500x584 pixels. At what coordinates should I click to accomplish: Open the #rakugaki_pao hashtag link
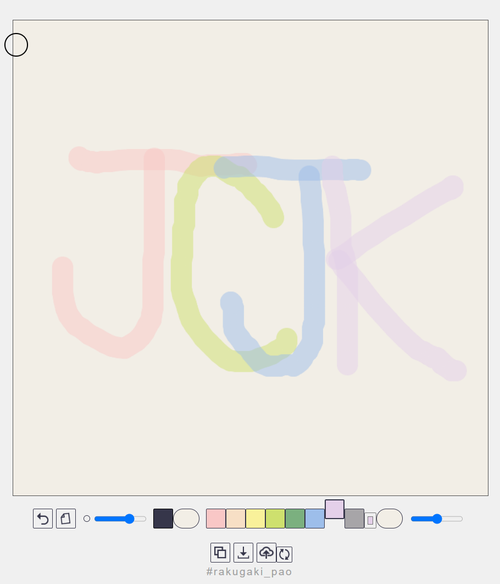point(249,572)
